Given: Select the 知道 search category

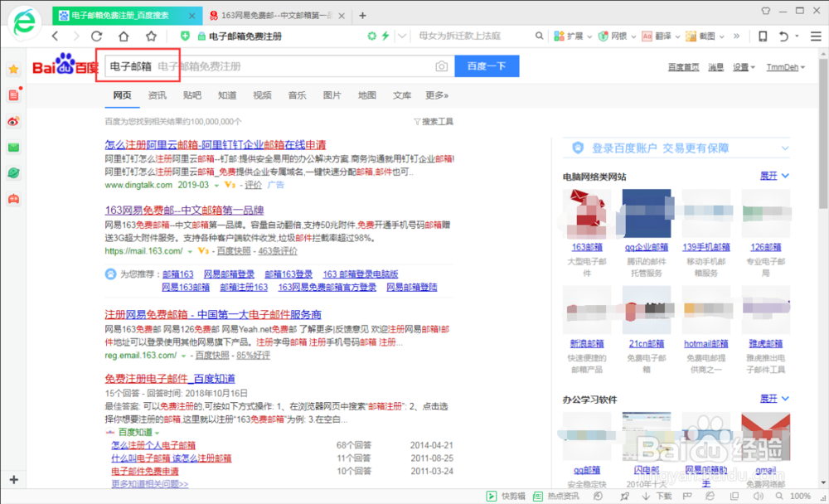Looking at the screenshot, I should (x=227, y=95).
